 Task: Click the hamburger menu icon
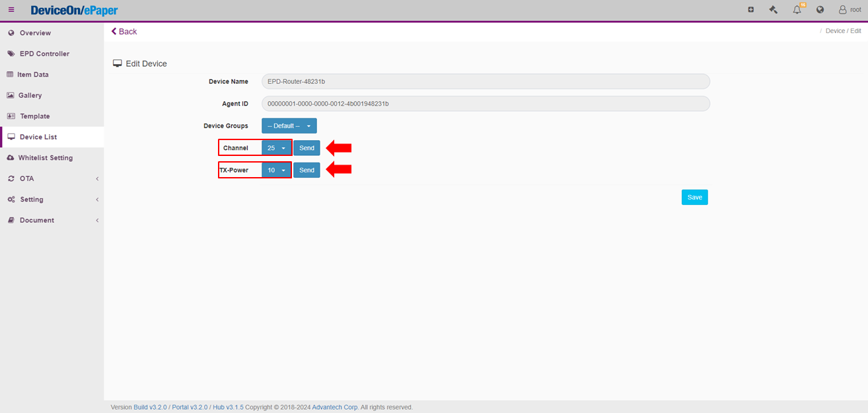(x=11, y=10)
